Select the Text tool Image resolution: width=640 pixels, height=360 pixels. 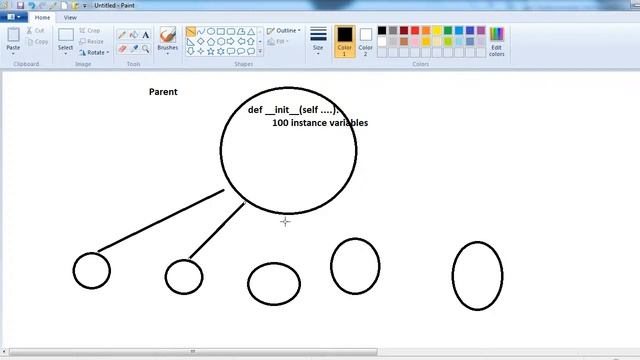tap(146, 36)
